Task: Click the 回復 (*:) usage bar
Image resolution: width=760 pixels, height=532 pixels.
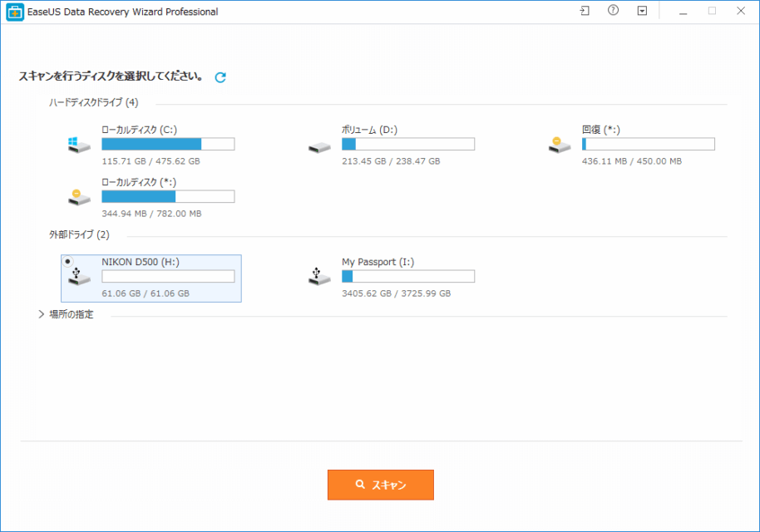Action: pos(648,144)
